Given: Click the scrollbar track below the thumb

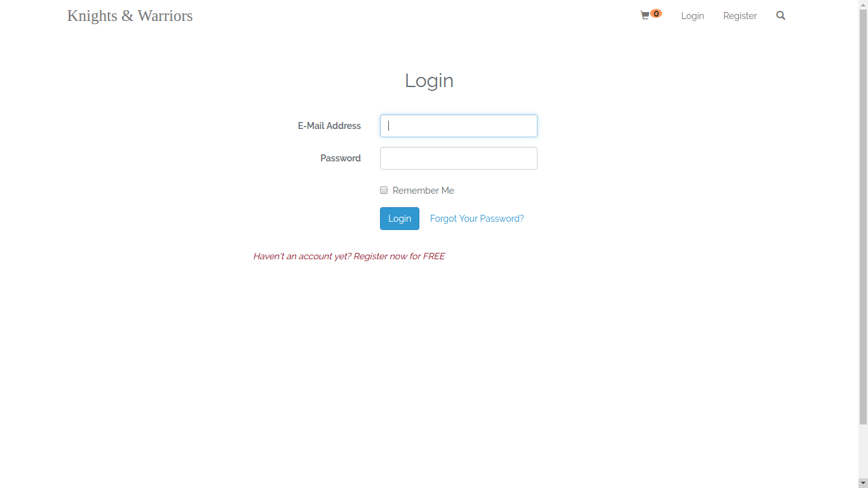Looking at the screenshot, I should coord(863,452).
